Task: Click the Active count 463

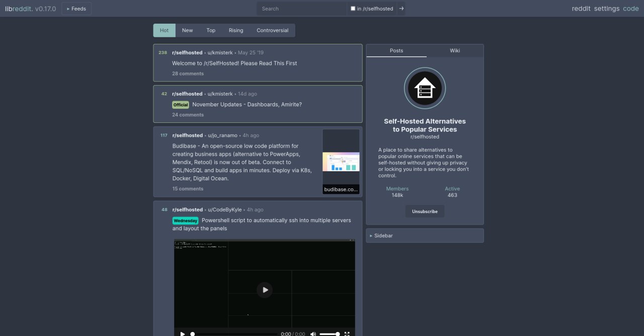Action: pos(452,195)
